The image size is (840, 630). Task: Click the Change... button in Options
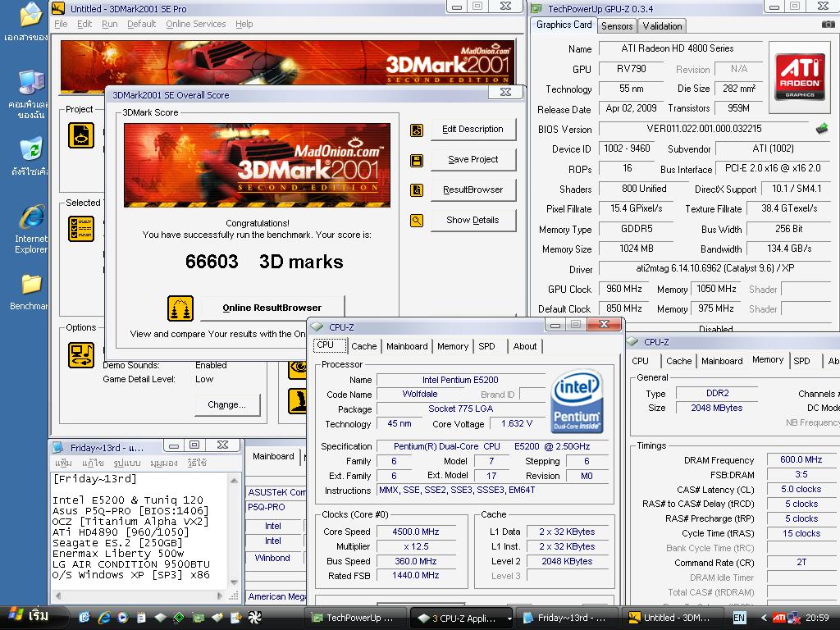pyautogui.click(x=227, y=405)
